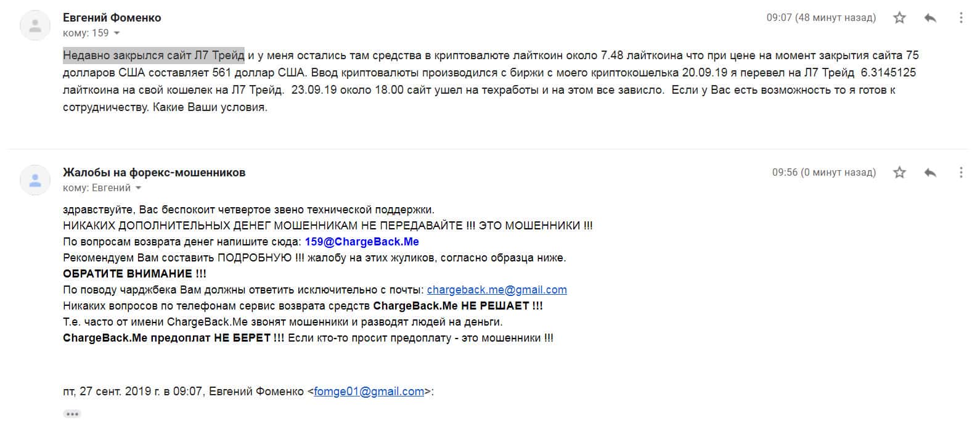
Task: Click sender name Жалобы на форекс-мошенников
Action: (154, 173)
